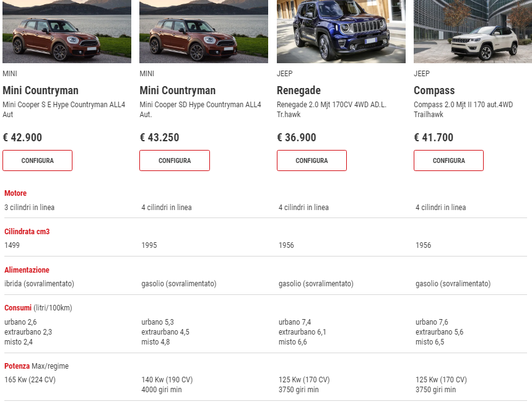Image resolution: width=532 pixels, height=404 pixels.
Task: Click CONFIGURA for the Jeep Renegade
Action: [x=312, y=160]
